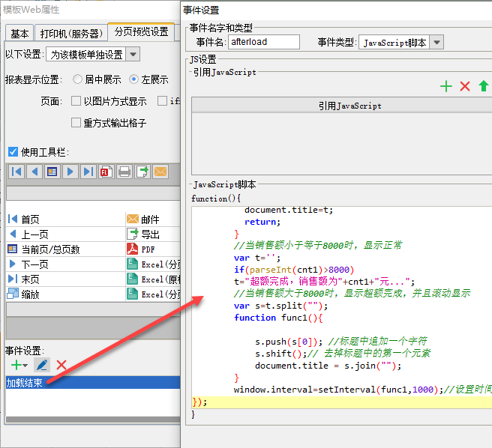Image resolution: width=492 pixels, height=448 pixels.
Task: Click the export icon in toolbar preview
Action: click(x=142, y=172)
